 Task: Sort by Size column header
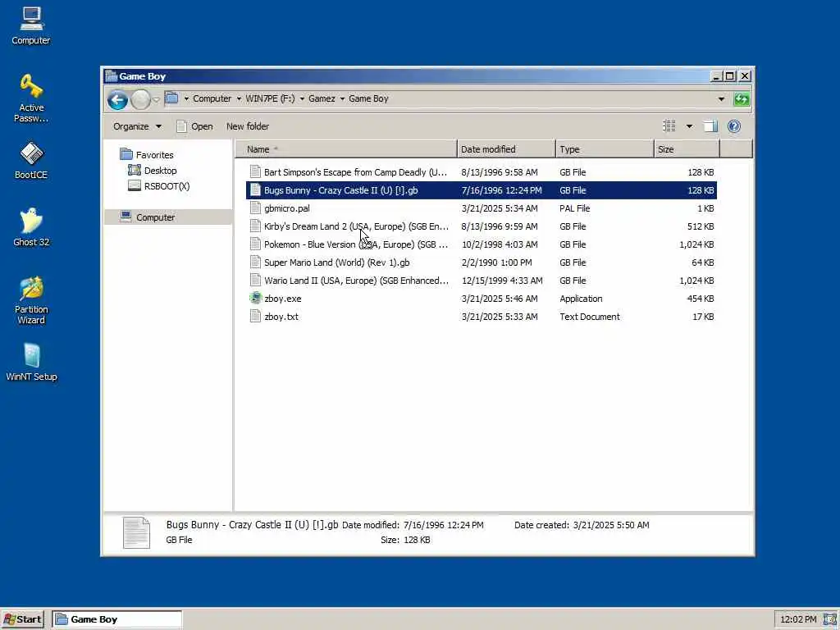point(687,149)
